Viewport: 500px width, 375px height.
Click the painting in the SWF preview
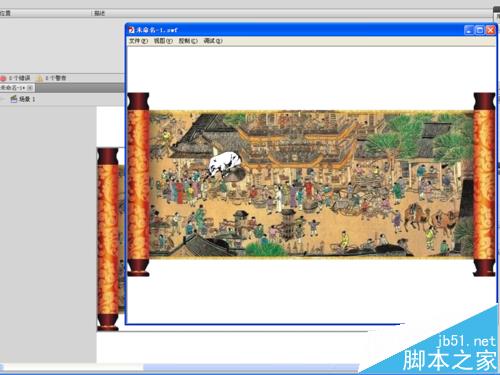311,184
